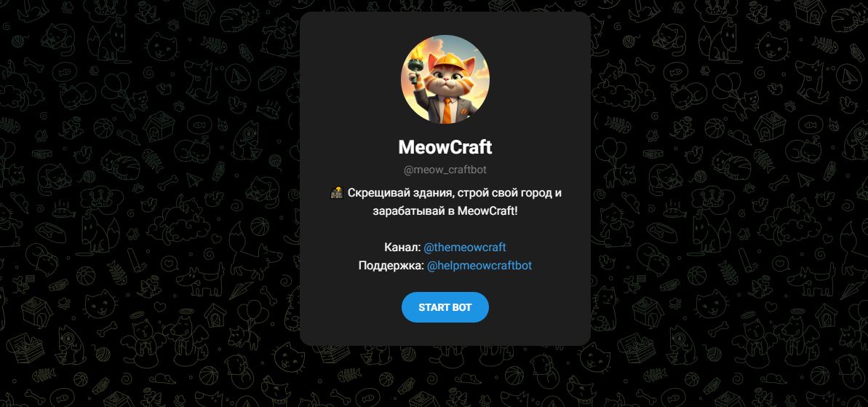Viewport: 868px width, 407px height.
Task: Open the @helpmeowcraftbot support link
Action: pyautogui.click(x=479, y=266)
